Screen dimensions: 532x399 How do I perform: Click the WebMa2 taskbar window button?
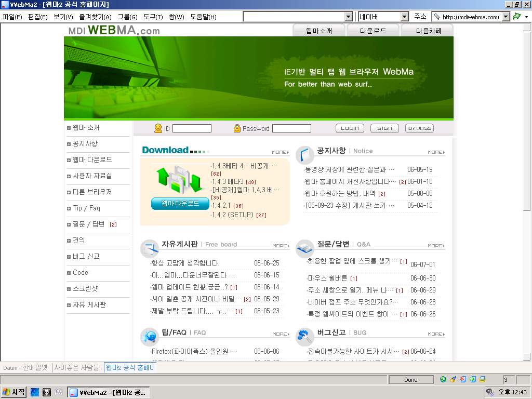pyautogui.click(x=109, y=393)
